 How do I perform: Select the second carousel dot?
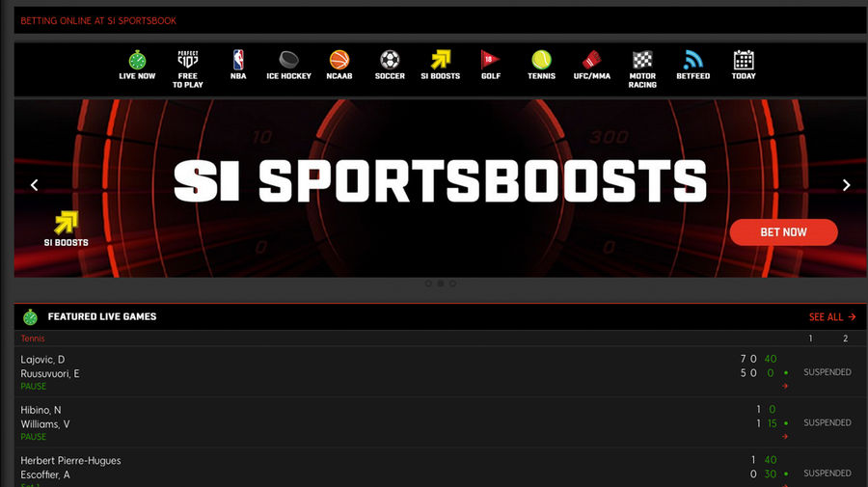point(441,284)
